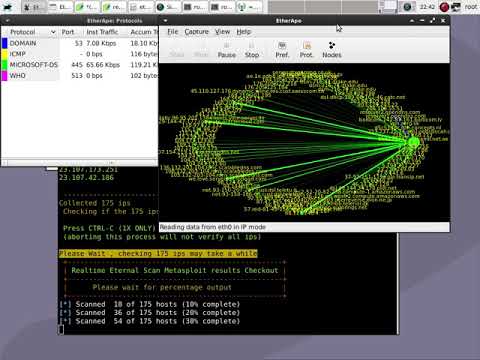The width and height of the screenshot is (480, 360).
Task: Click the status bar reading eth0 message
Action: click(213, 227)
